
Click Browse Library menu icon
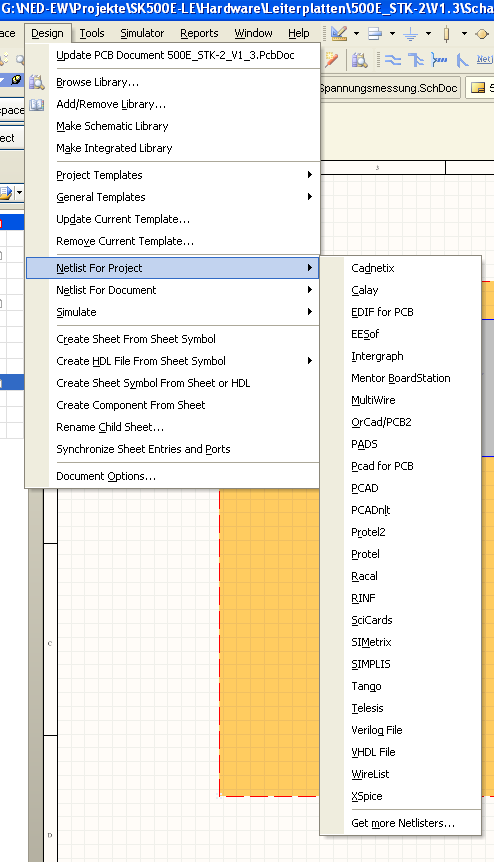point(37,82)
